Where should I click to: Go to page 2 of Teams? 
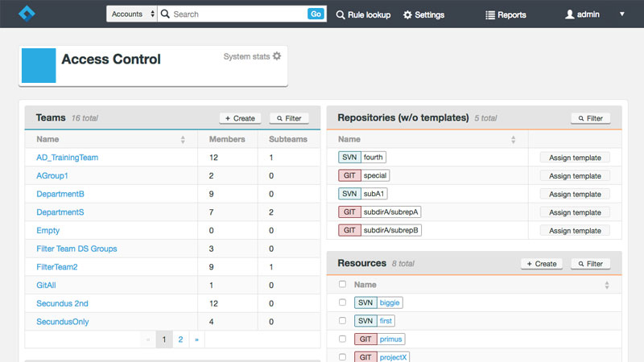tap(180, 339)
